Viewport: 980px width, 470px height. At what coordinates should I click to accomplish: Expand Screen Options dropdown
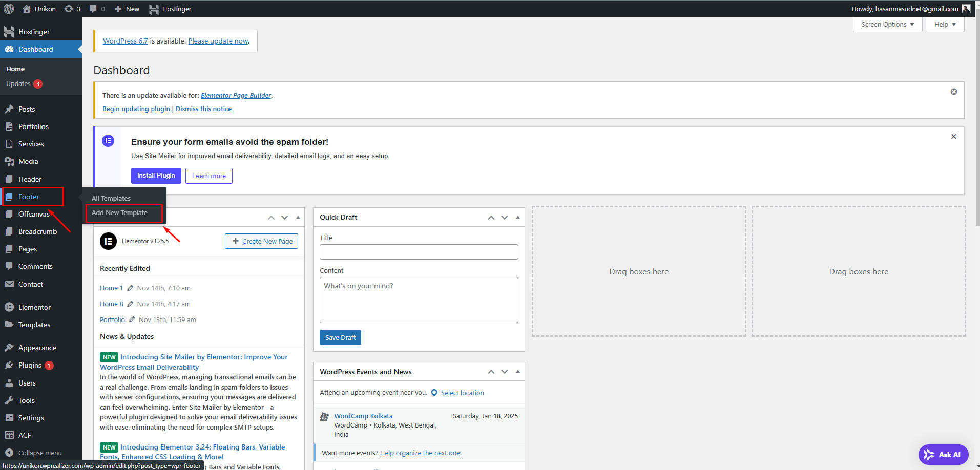[x=887, y=25]
